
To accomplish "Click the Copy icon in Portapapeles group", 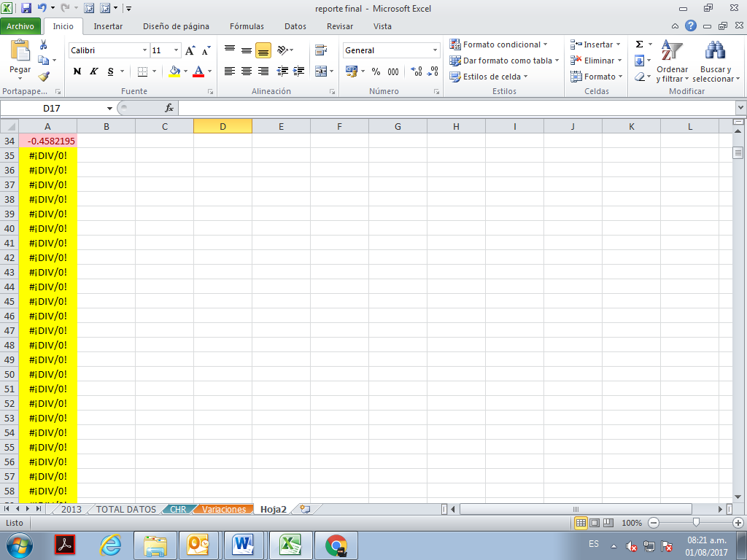I will [43, 61].
